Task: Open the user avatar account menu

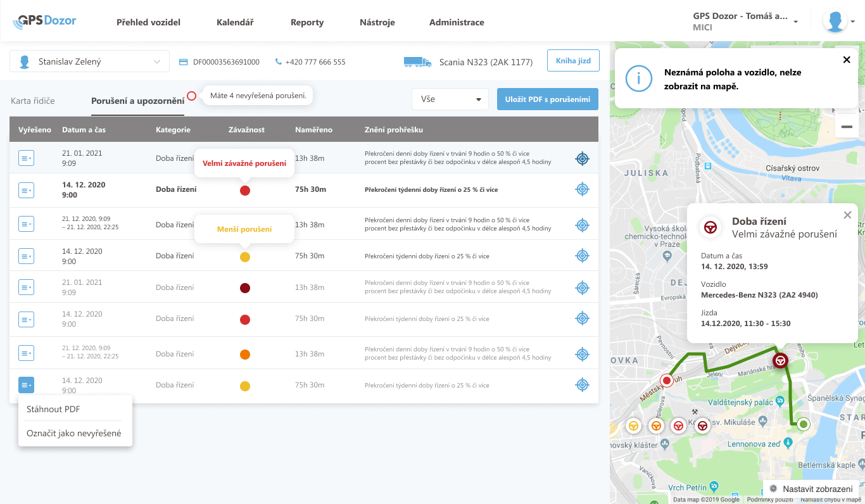Action: point(838,22)
